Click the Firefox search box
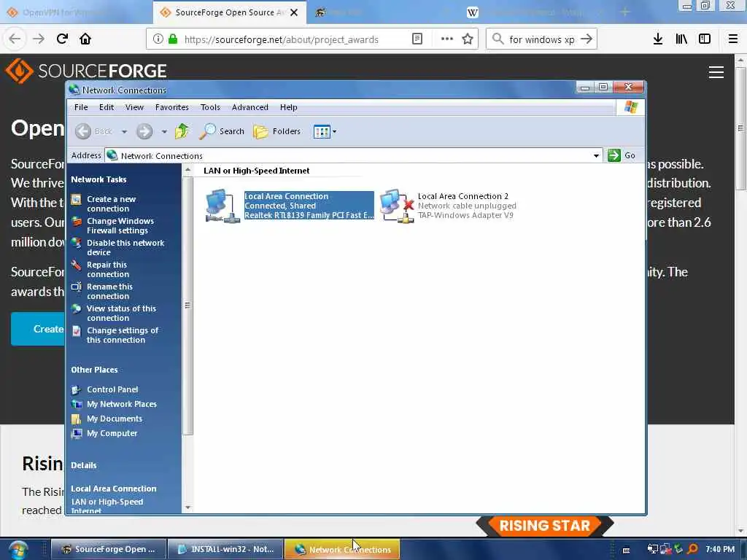747x560 pixels. [x=542, y=39]
